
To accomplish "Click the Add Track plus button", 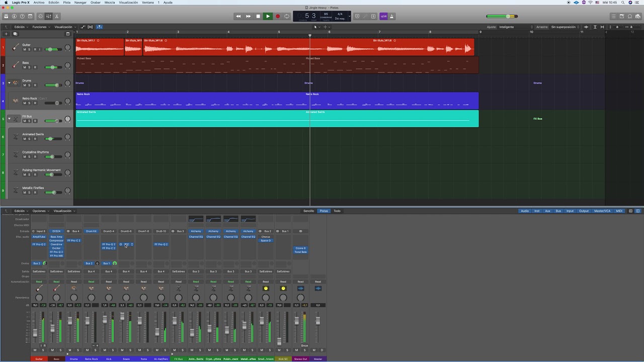I will [x=6, y=34].
